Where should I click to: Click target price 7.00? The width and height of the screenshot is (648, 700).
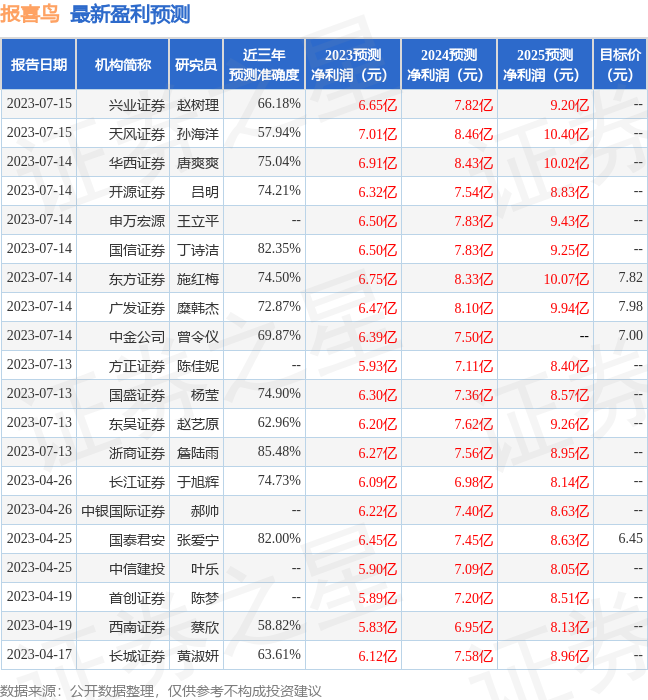pos(631,336)
